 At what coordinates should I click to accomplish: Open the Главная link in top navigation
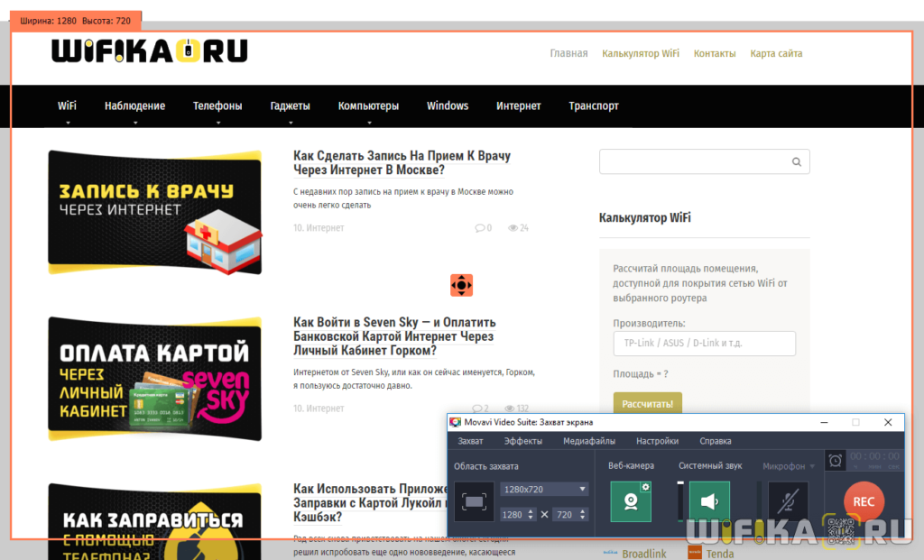point(568,53)
